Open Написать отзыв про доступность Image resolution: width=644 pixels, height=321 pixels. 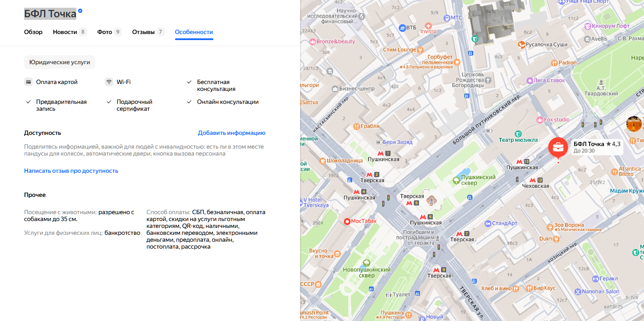pos(71,171)
